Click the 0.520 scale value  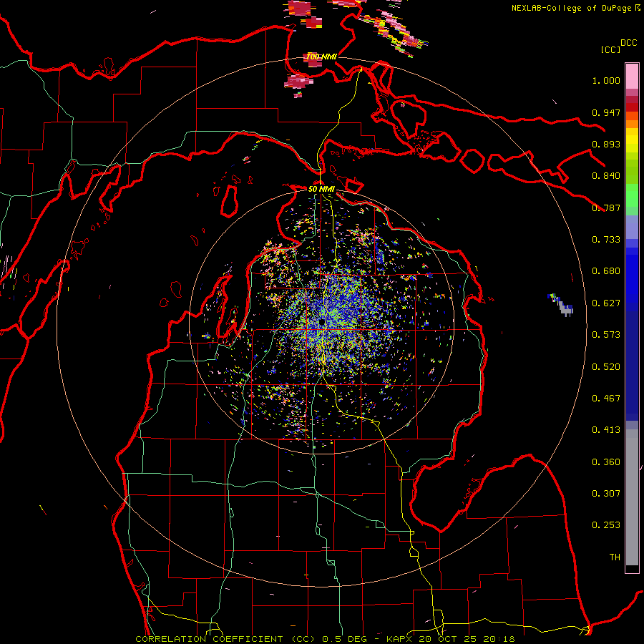[606, 367]
